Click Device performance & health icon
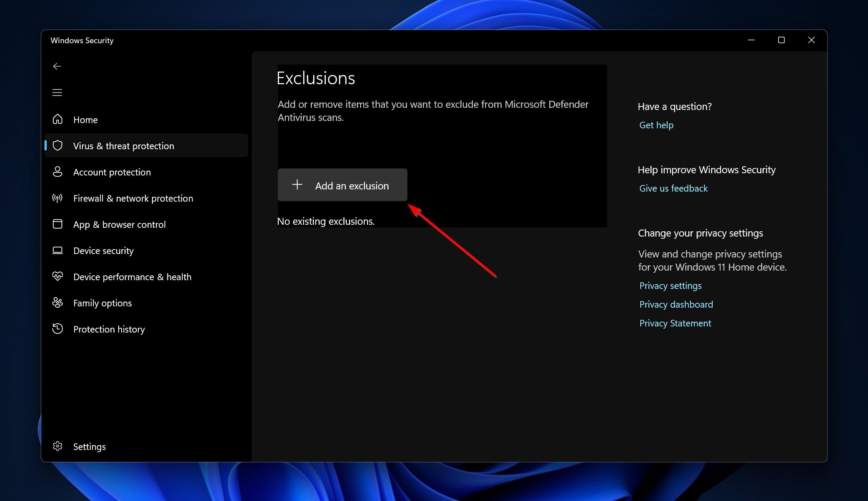868x501 pixels. pyautogui.click(x=57, y=276)
